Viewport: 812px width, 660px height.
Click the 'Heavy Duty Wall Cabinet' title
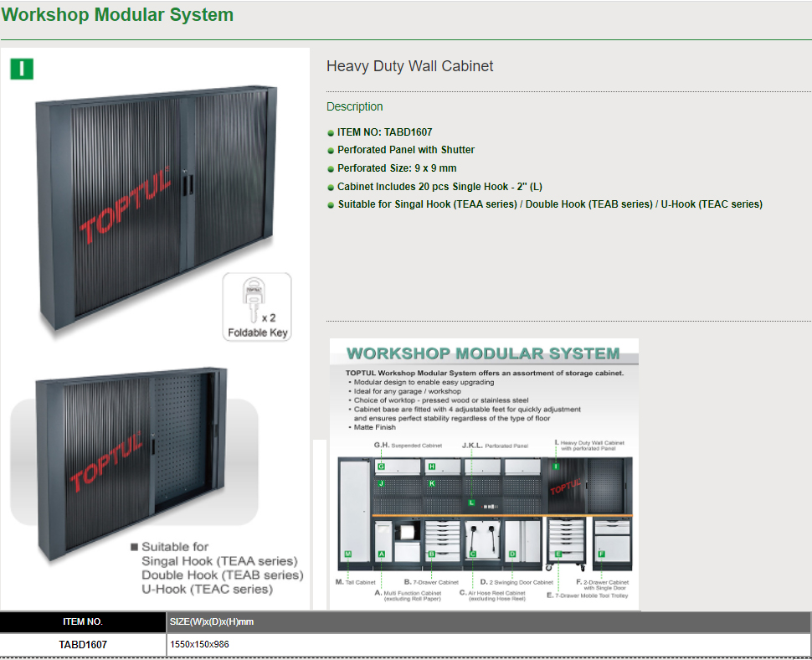[409, 66]
